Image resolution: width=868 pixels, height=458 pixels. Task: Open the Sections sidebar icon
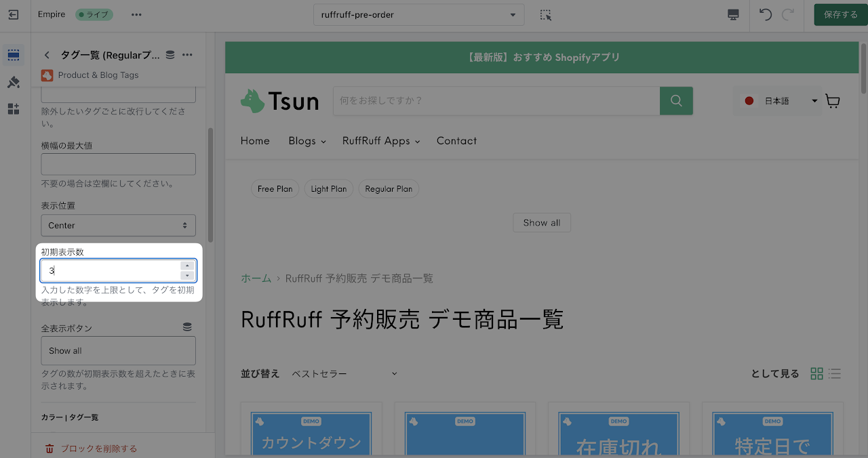14,55
